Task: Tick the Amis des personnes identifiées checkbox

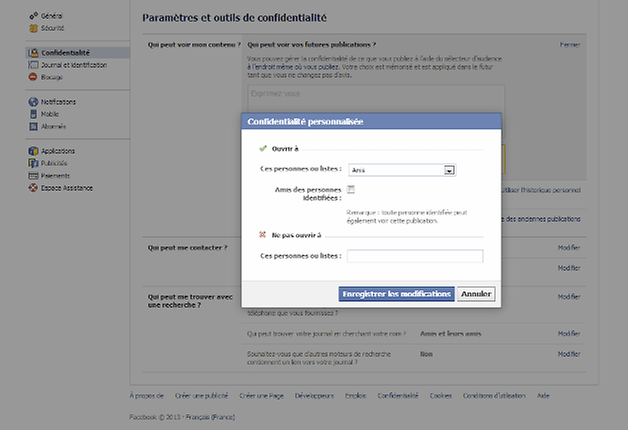Action: point(351,189)
